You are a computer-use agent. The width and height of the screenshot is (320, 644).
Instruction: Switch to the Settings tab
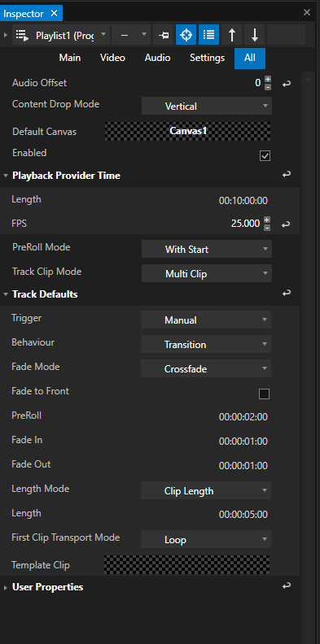point(208,58)
